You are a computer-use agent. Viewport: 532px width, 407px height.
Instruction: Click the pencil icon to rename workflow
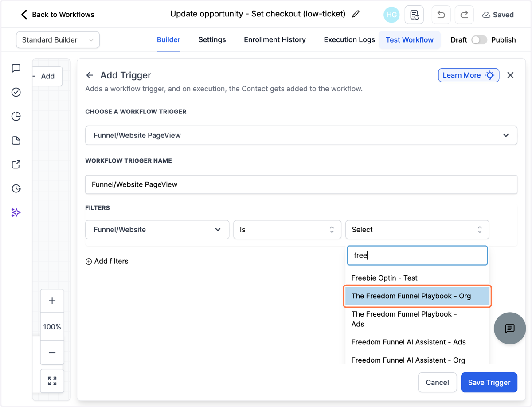pyautogui.click(x=356, y=14)
